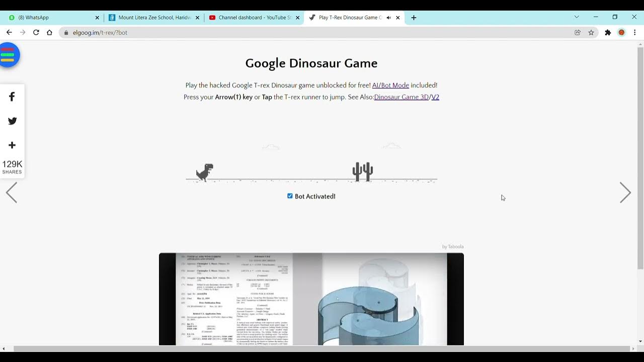Click the horizontal scrollbar left arrow
This screenshot has height=362, width=644.
4,348
